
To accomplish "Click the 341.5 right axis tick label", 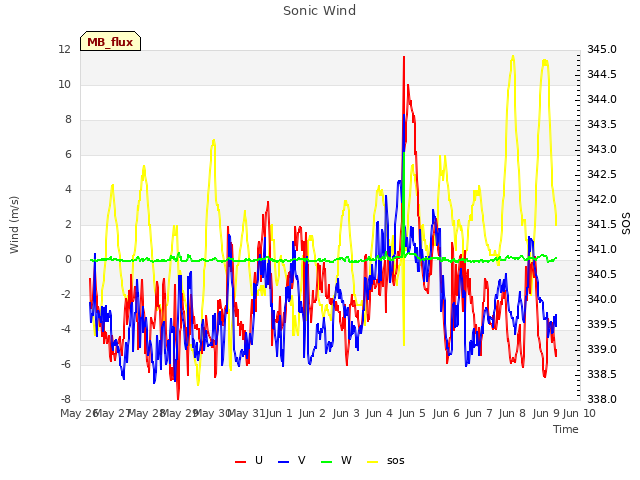I will pos(602,224).
